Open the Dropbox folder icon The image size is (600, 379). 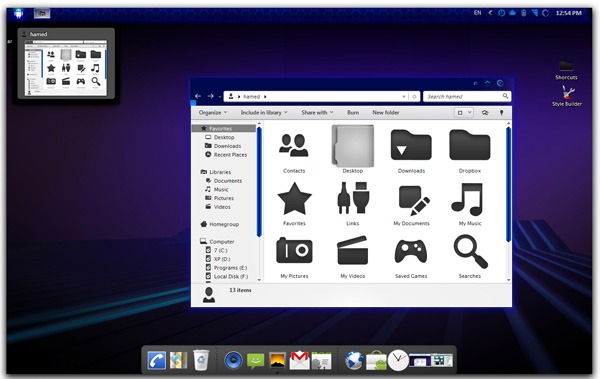pos(470,145)
